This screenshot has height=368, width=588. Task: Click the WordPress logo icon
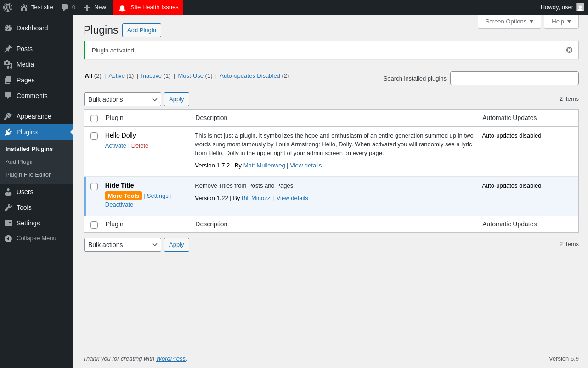(8, 7)
